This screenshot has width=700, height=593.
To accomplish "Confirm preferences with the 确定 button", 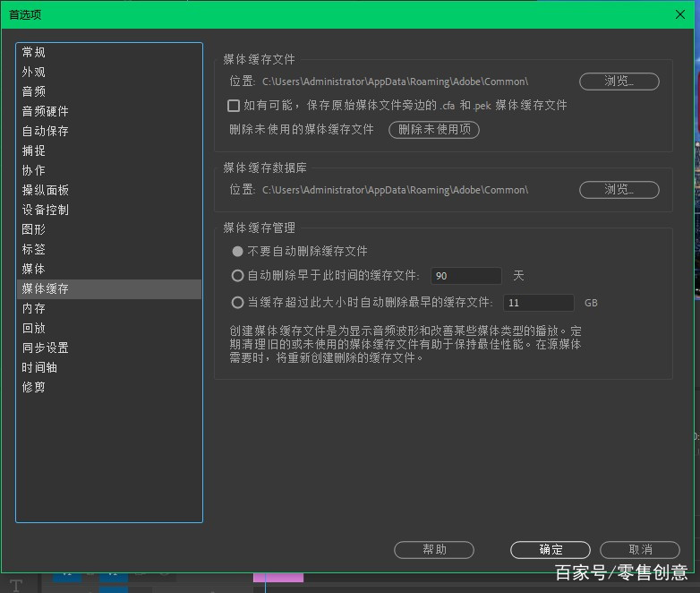I will coord(551,550).
